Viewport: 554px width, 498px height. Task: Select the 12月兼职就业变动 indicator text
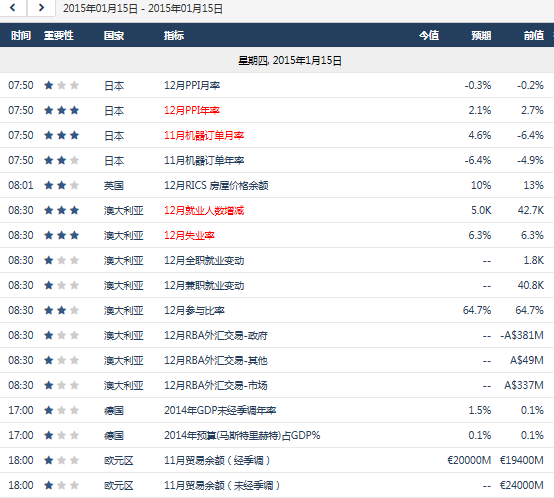[204, 285]
